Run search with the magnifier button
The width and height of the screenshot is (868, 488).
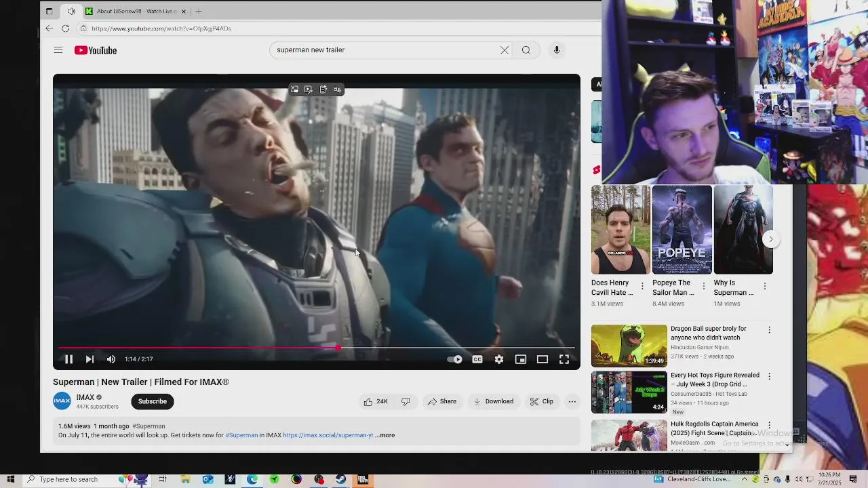(x=526, y=50)
